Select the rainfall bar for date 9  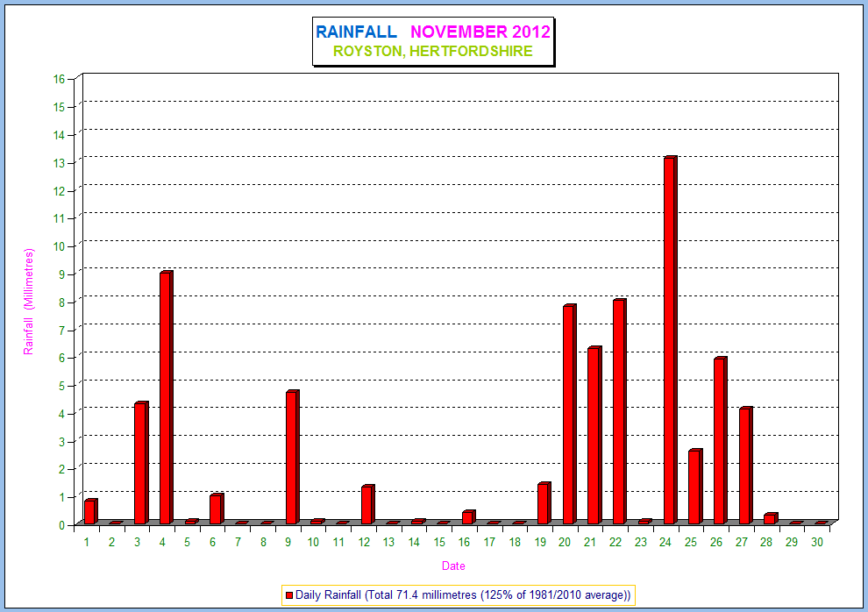coord(292,457)
